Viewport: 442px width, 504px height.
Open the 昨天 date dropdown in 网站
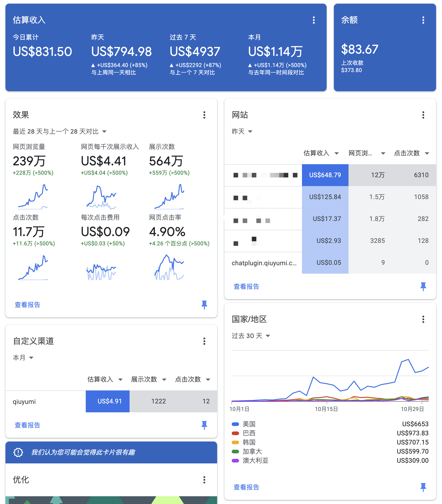pos(242,131)
